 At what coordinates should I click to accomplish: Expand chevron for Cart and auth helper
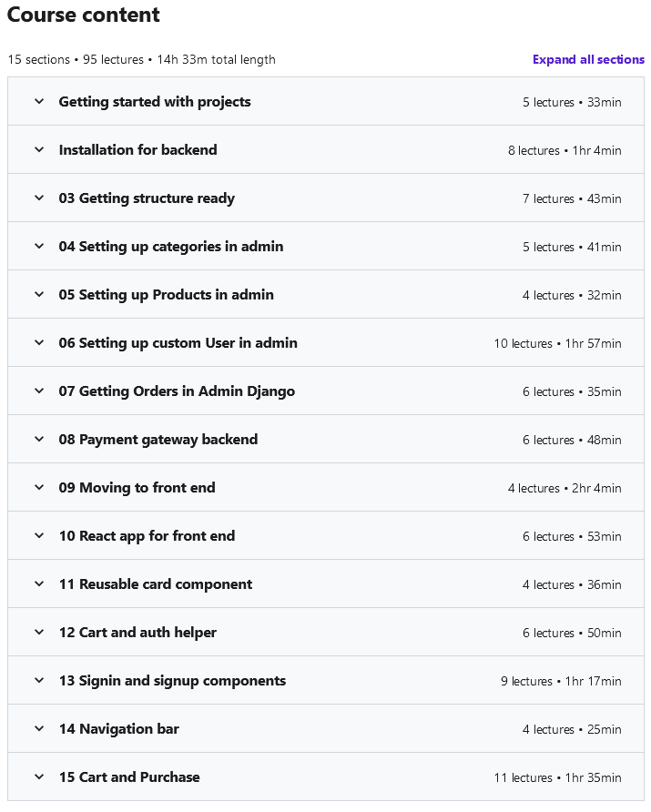[39, 632]
